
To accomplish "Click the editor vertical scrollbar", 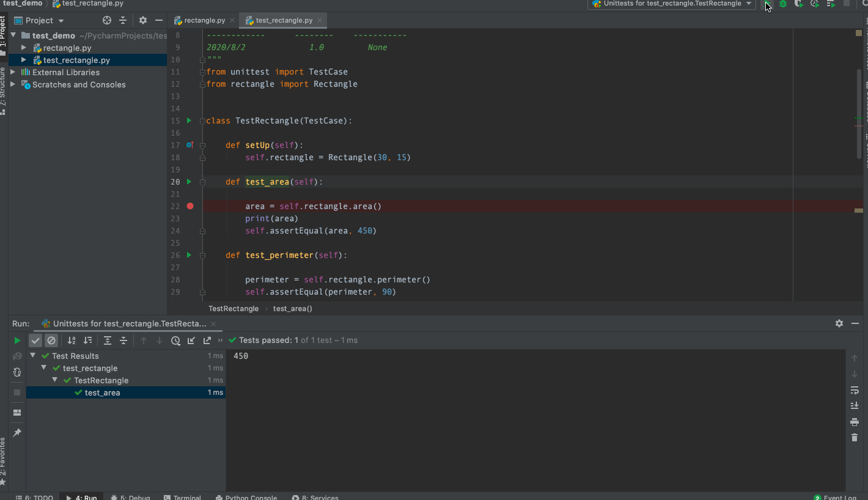I will [x=859, y=113].
